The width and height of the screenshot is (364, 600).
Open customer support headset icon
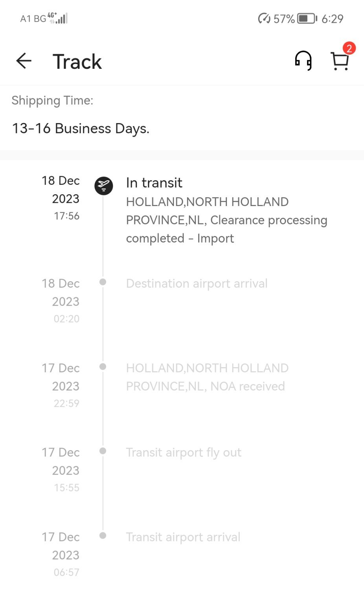coord(303,61)
